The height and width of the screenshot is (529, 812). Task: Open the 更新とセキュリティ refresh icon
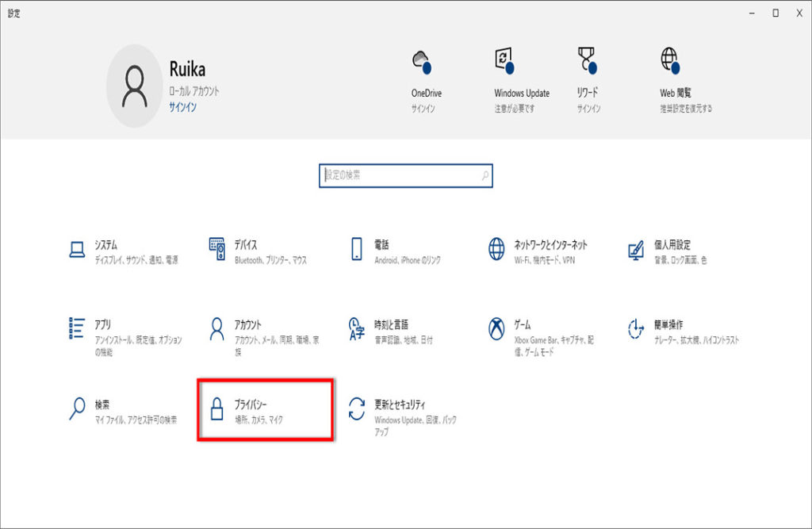click(357, 408)
